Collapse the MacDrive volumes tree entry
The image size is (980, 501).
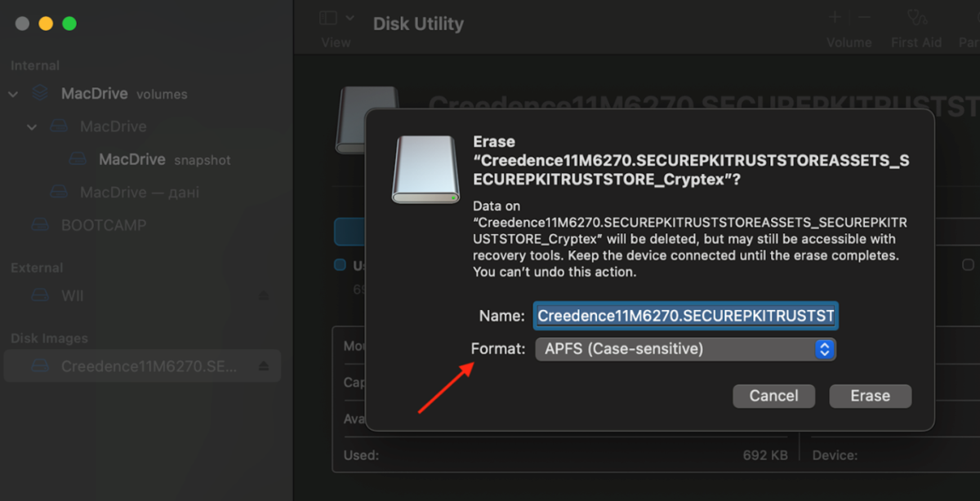click(12, 93)
